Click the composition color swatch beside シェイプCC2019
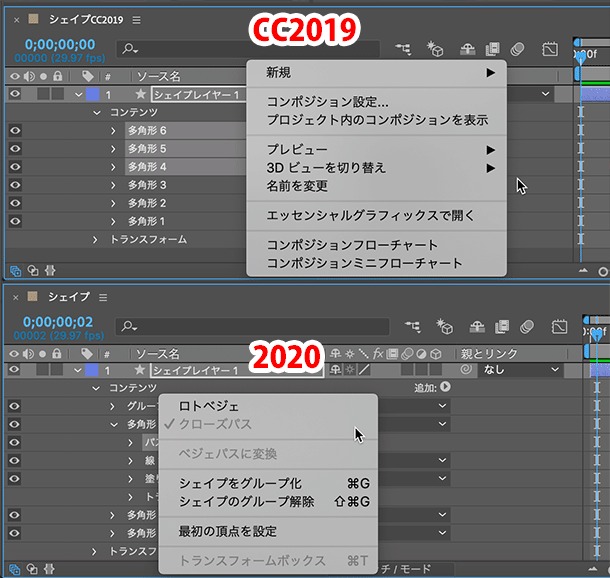 tap(33, 19)
